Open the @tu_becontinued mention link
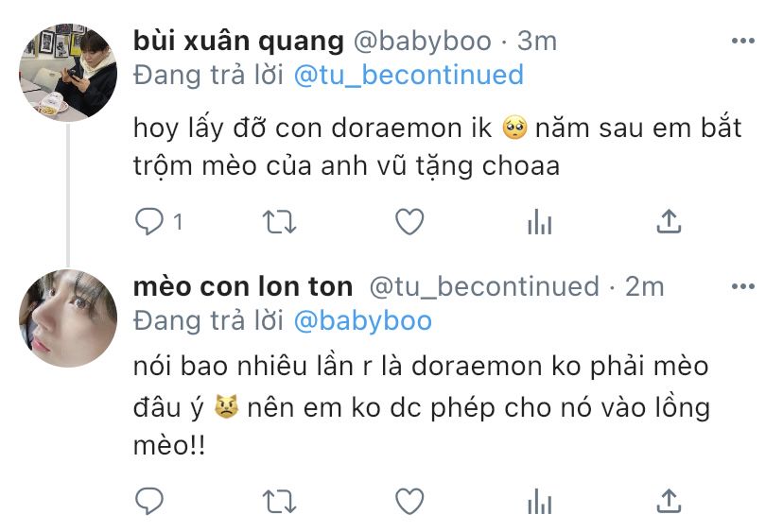The width and height of the screenshot is (783, 532). pyautogui.click(x=409, y=76)
